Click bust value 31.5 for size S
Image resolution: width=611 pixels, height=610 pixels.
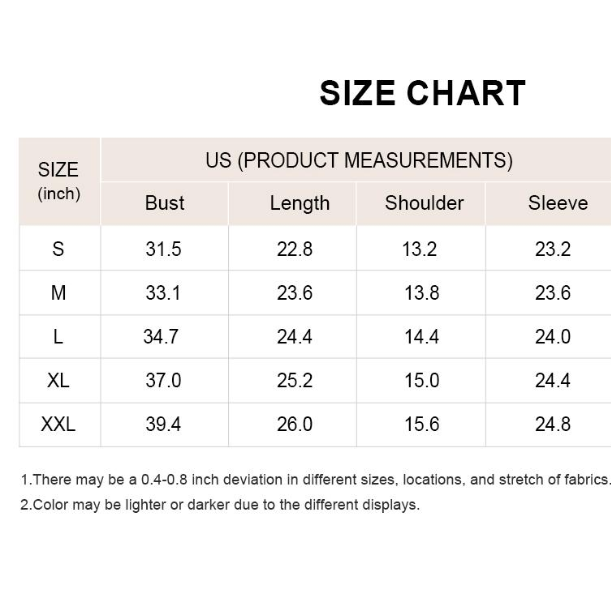click(x=163, y=249)
